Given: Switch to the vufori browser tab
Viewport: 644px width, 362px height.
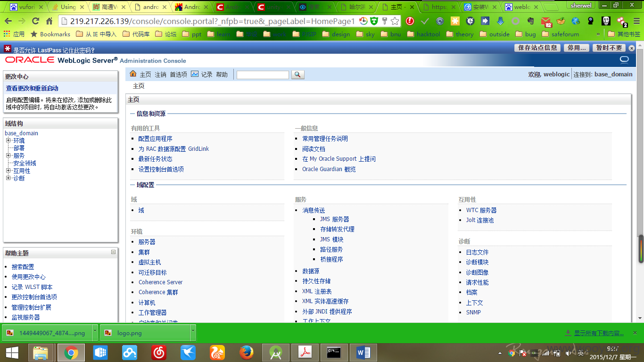Looking at the screenshot, I should (27, 7).
